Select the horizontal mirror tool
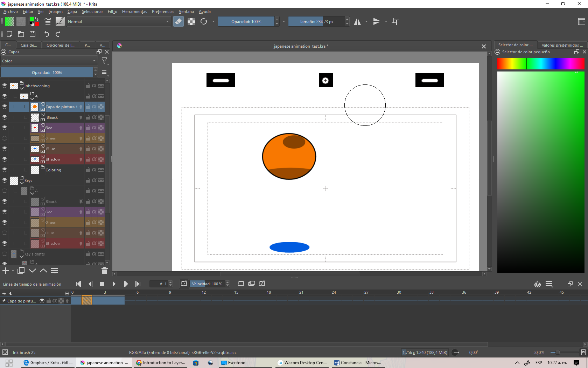588x368 pixels. point(357,22)
